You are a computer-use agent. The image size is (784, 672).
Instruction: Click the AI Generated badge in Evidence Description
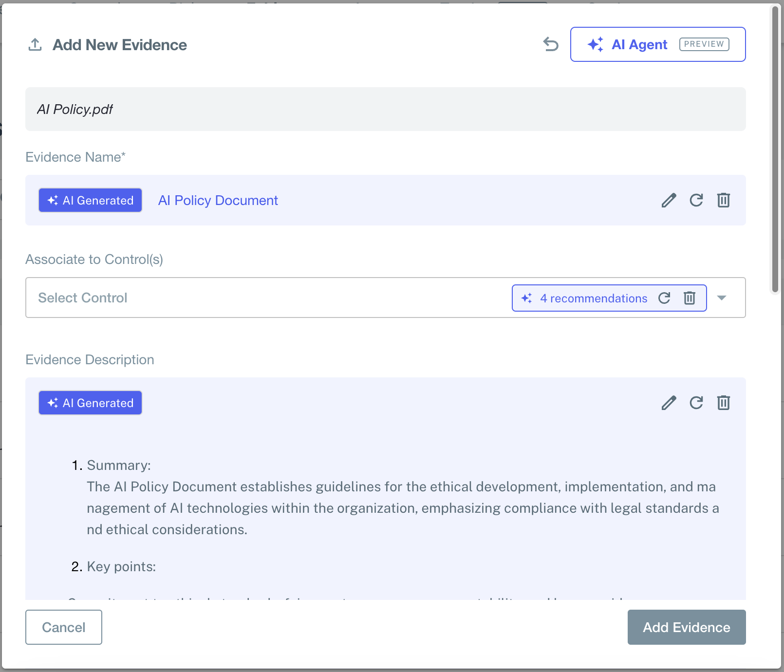pos(91,403)
